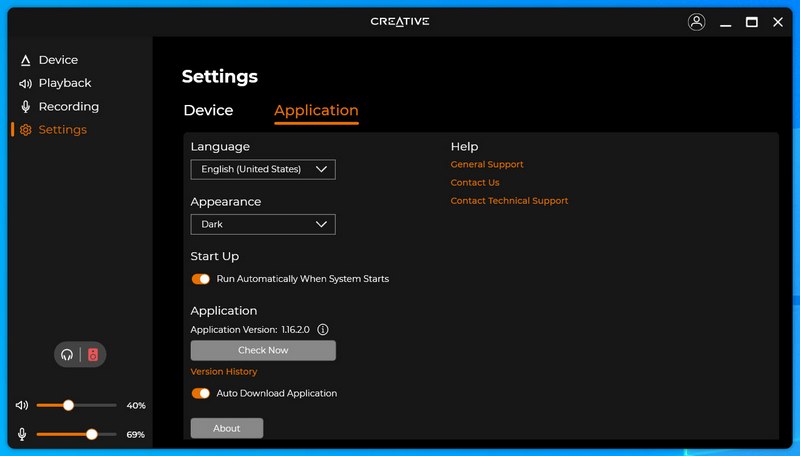Disable Auto Download Application toggle
This screenshot has height=456, width=800.
click(201, 393)
